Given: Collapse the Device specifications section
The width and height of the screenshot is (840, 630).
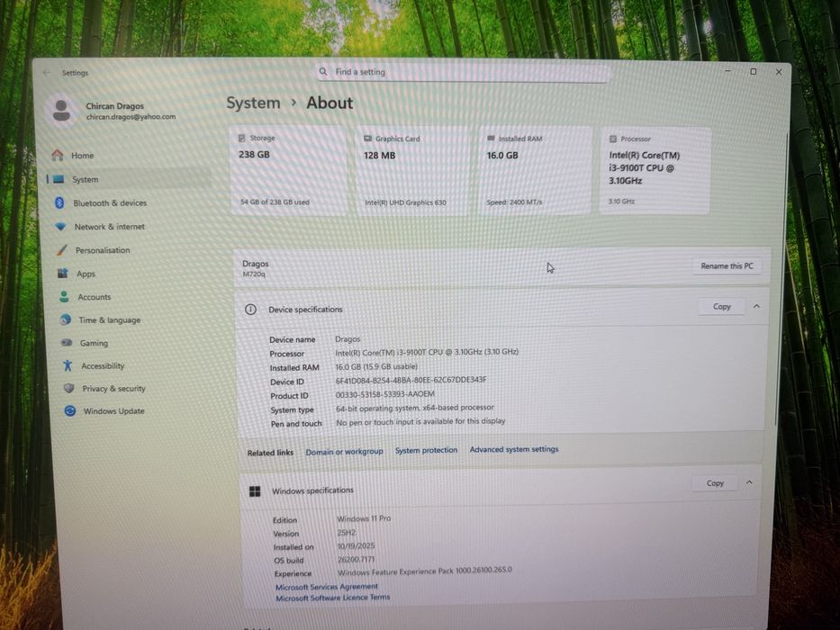Looking at the screenshot, I should pos(756,306).
